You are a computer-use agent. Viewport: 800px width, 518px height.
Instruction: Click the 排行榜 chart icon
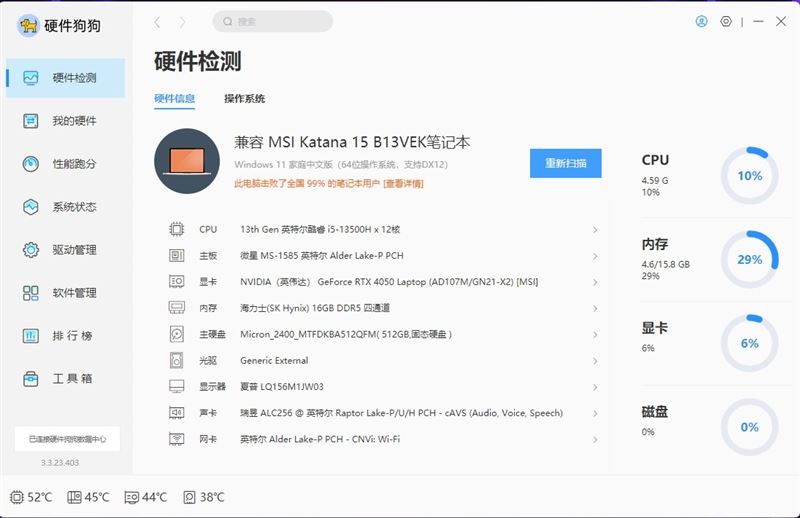(x=31, y=336)
